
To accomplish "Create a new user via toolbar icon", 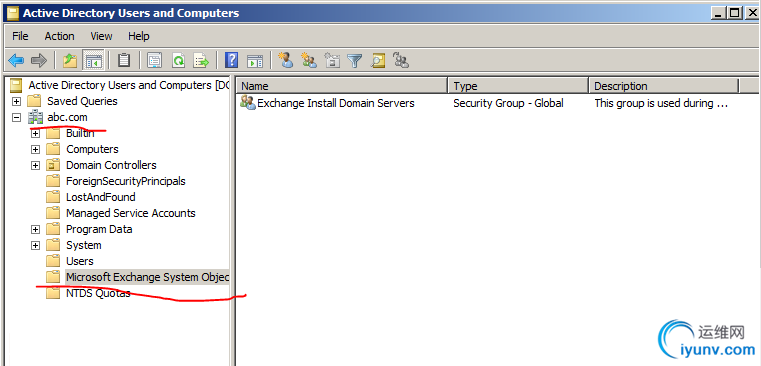I will tap(285, 61).
